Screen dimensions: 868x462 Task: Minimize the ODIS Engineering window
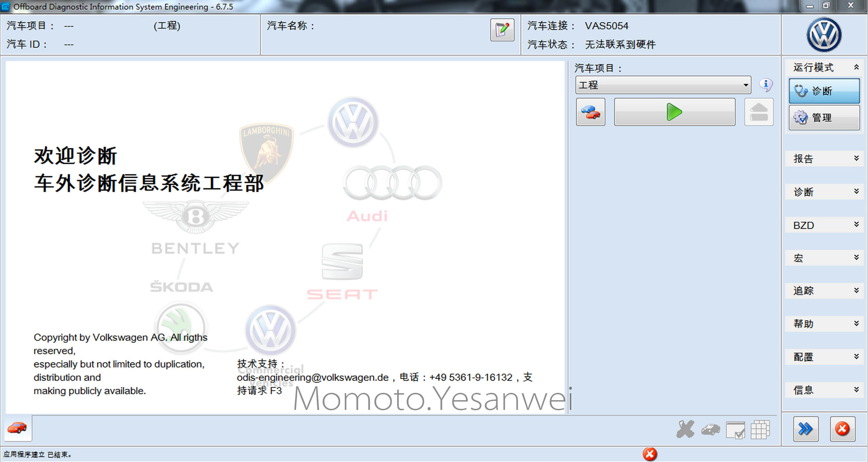click(x=810, y=6)
